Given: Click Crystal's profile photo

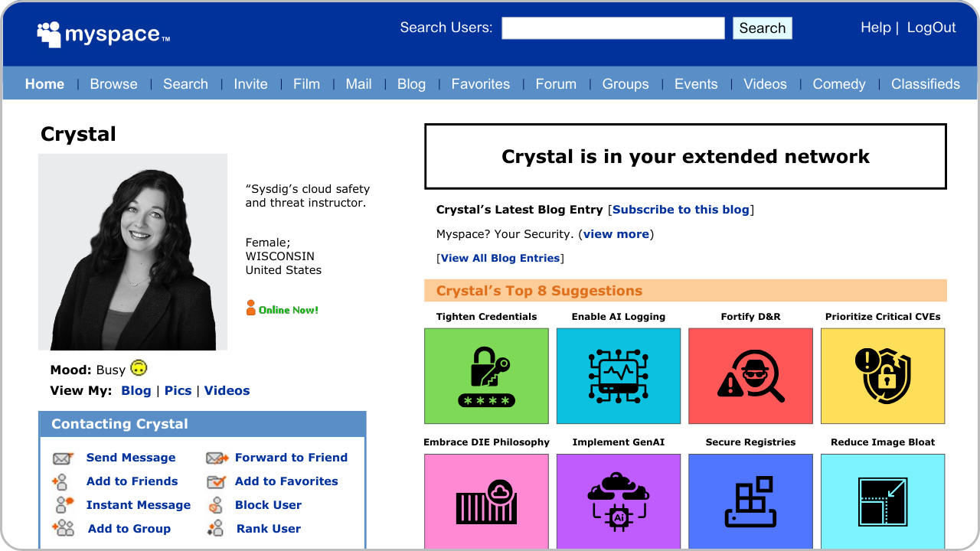Looking at the screenshot, I should pos(132,252).
